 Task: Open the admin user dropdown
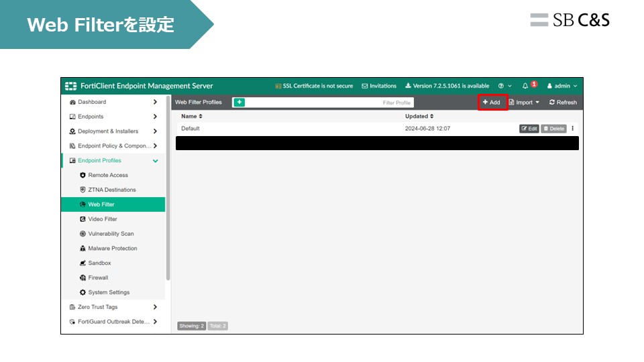click(562, 86)
